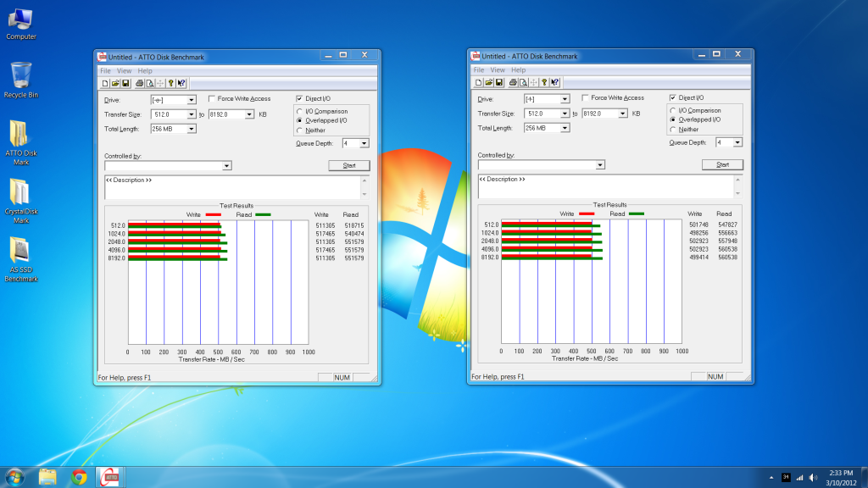The image size is (868, 488).
Task: Click the Show desktop strip beside the clock
Action: tap(864, 477)
